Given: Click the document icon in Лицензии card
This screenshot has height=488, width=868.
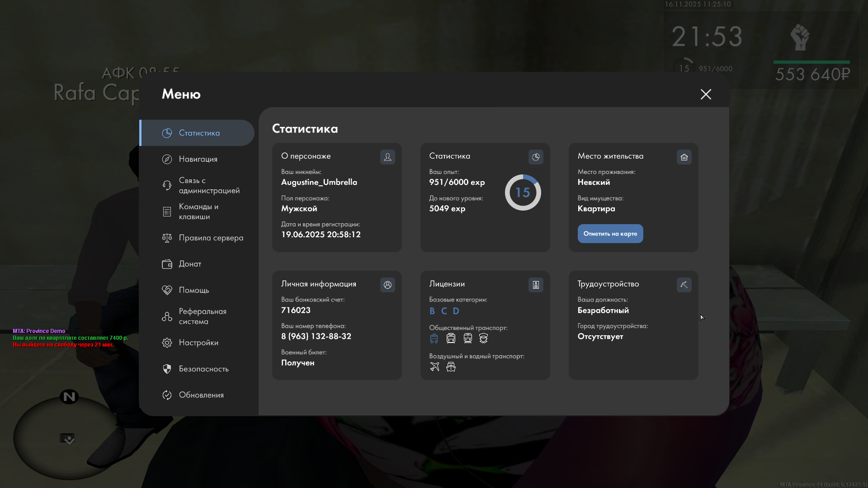Looking at the screenshot, I should click(536, 285).
